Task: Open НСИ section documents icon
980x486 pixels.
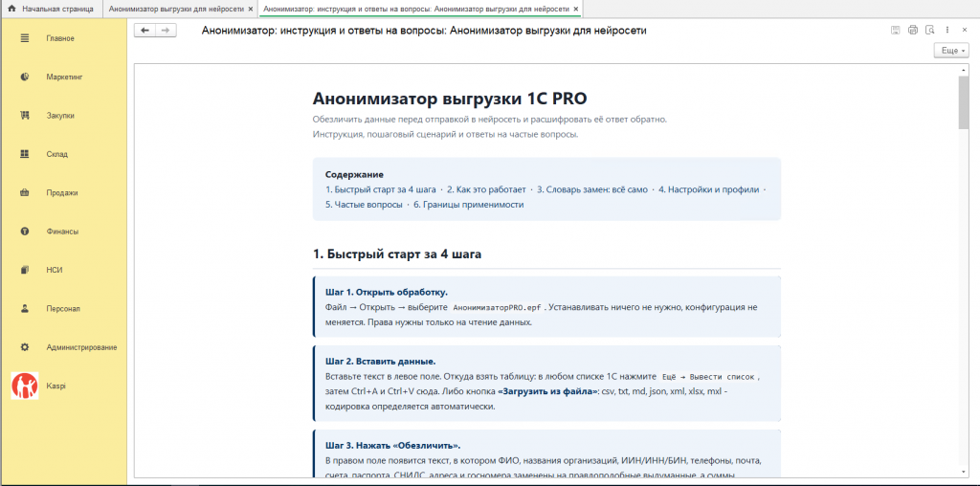Action: point(25,270)
